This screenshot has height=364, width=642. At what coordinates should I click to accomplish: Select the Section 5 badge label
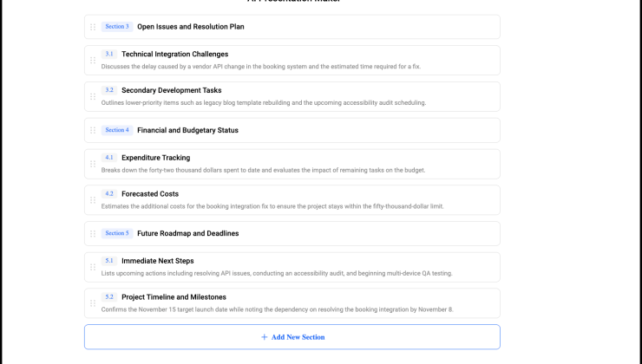(117, 233)
